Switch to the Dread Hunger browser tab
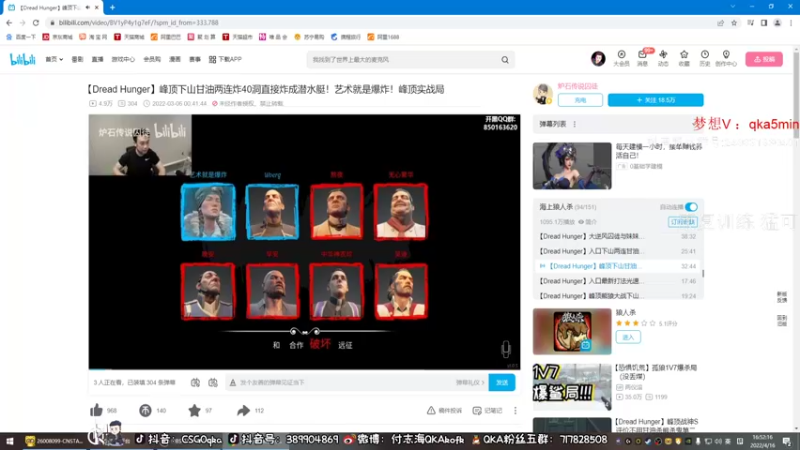Screen dimensions: 800x450 (51, 8)
